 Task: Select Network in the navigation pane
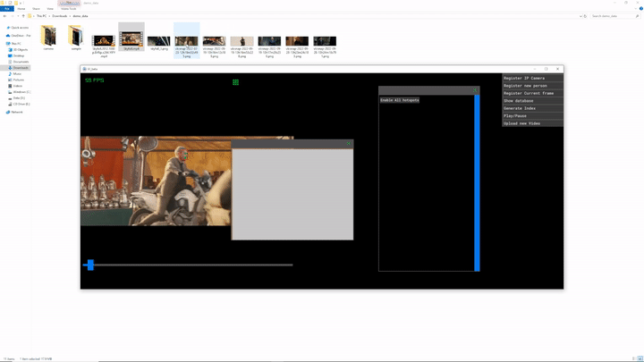coord(17,112)
